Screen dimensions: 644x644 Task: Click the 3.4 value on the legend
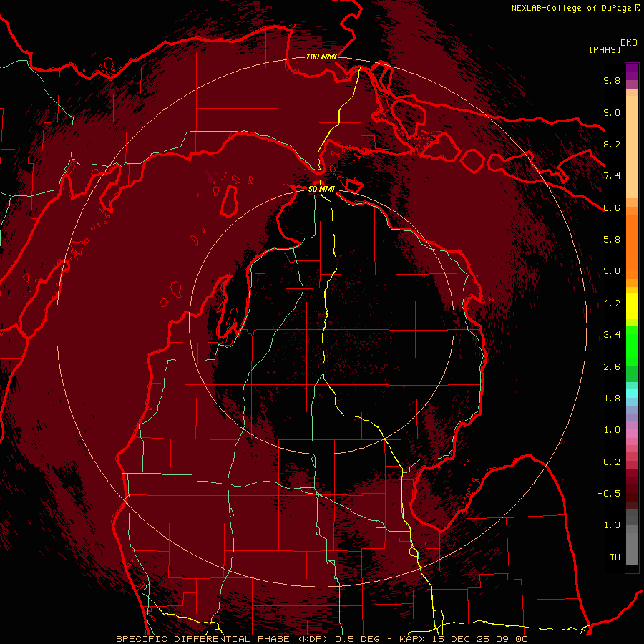tap(612, 335)
